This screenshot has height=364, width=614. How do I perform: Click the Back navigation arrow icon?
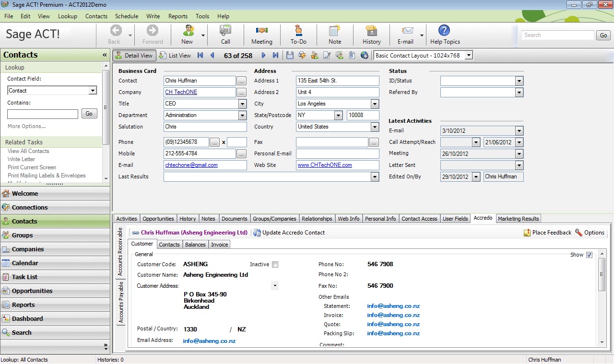[x=116, y=31]
